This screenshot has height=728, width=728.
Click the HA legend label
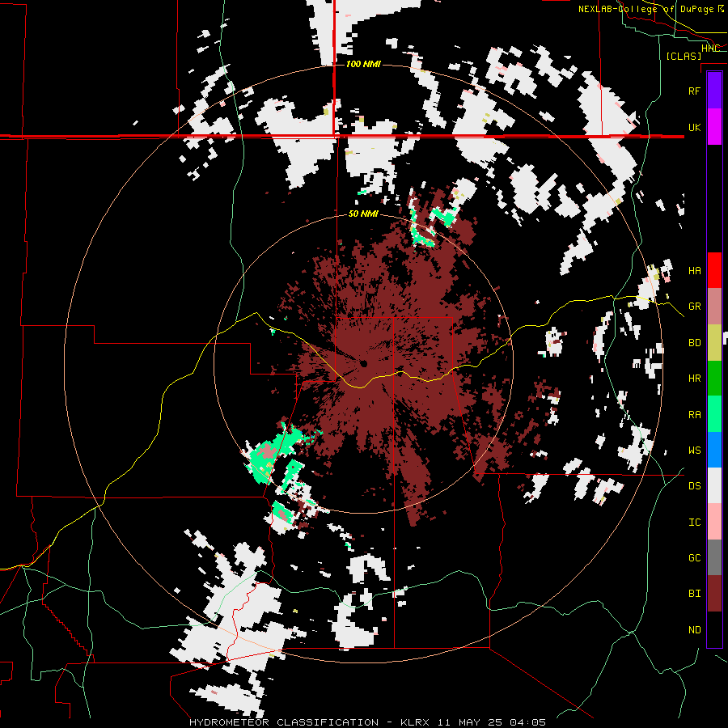(x=694, y=271)
